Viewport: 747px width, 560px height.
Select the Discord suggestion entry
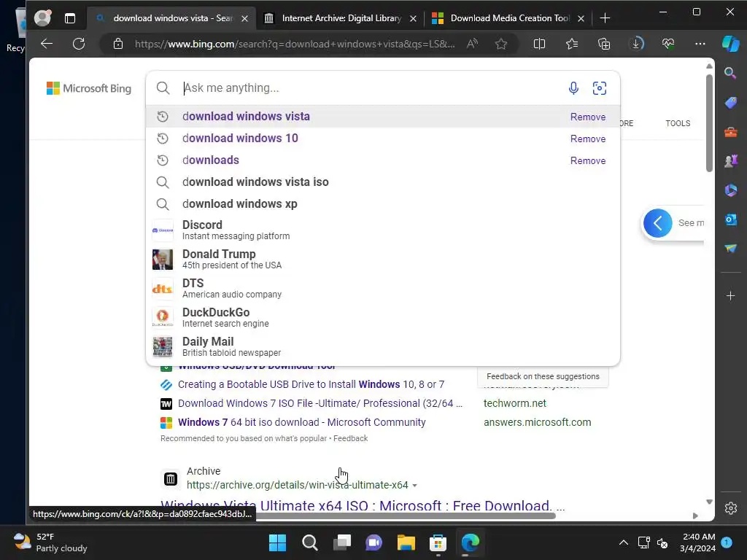pos(382,230)
